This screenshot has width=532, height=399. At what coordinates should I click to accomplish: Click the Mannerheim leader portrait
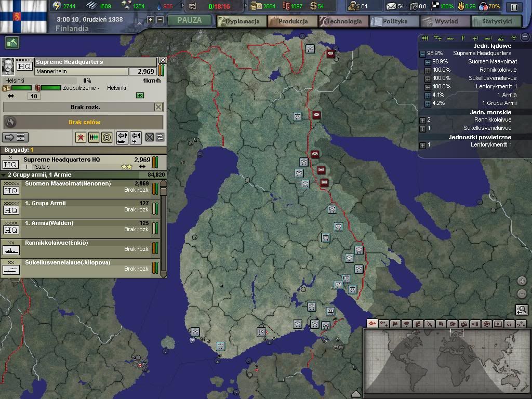8,66
